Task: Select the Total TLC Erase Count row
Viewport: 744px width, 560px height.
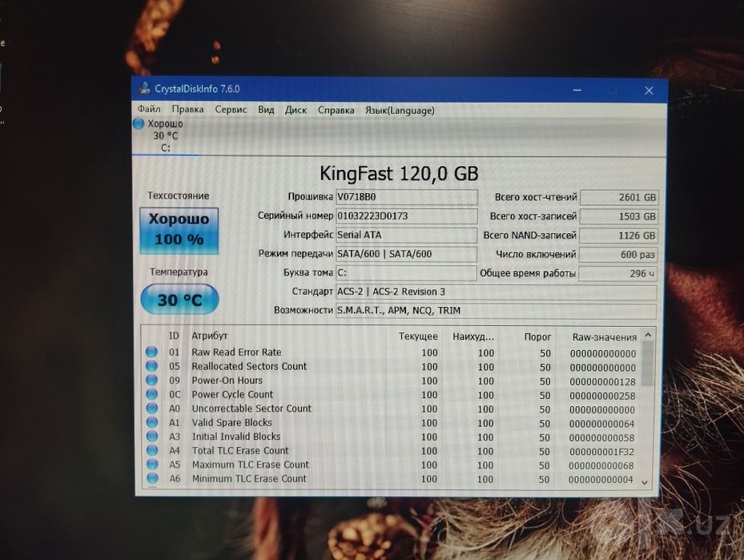Action: point(392,451)
